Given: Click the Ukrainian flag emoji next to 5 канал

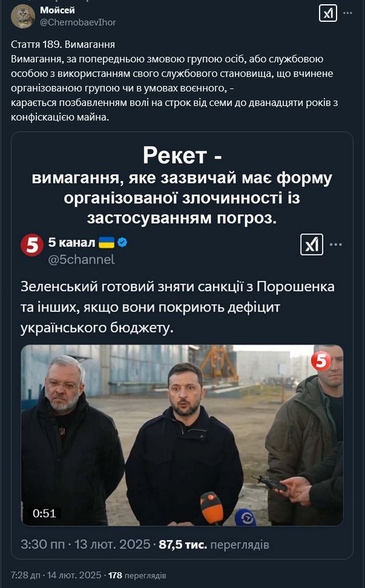Looking at the screenshot, I should coord(107,243).
